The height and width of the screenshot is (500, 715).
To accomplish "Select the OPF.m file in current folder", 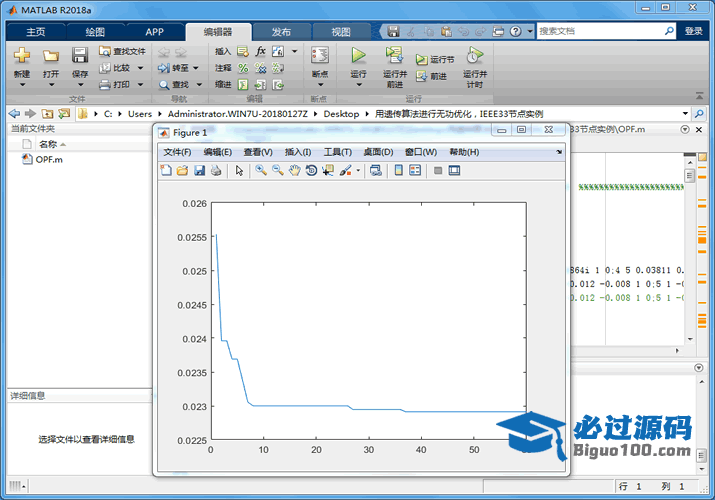I will (42, 160).
